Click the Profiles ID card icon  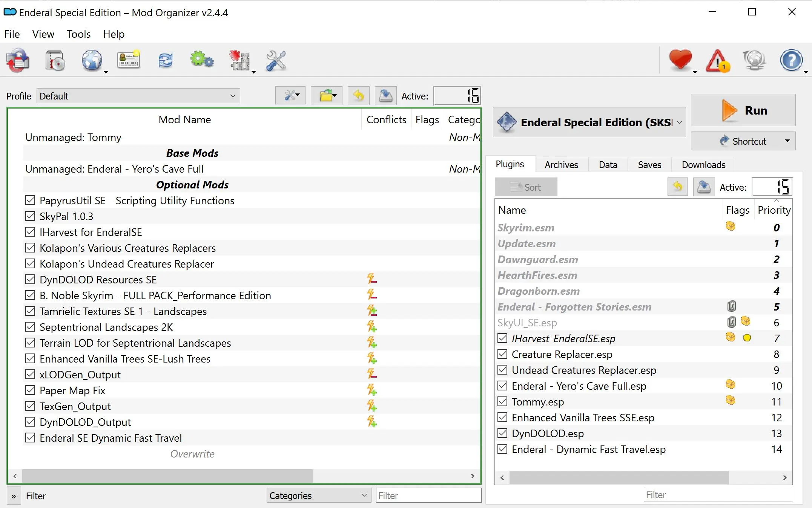pos(129,60)
